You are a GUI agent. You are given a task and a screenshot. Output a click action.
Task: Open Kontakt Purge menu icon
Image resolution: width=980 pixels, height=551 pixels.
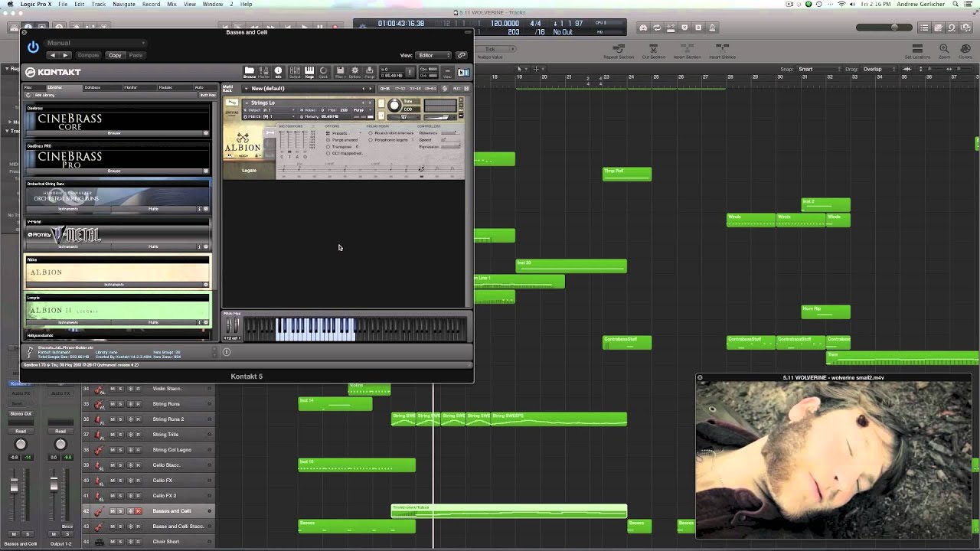pyautogui.click(x=370, y=72)
